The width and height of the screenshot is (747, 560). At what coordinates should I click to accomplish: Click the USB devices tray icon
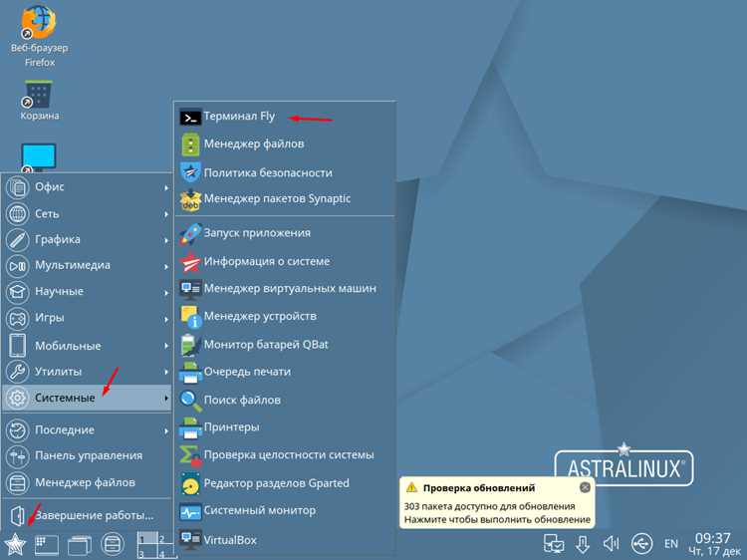641,543
